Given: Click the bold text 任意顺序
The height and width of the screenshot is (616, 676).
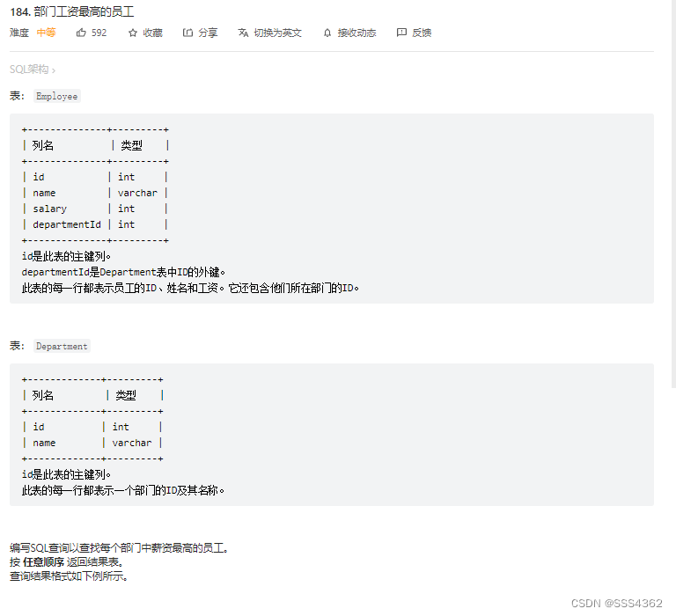Looking at the screenshot, I should 43,562.
